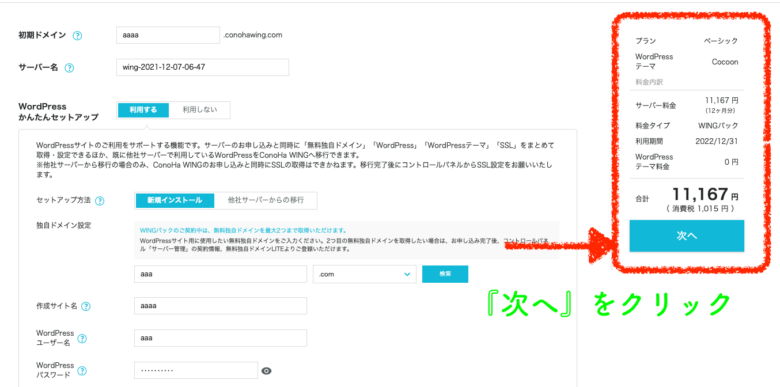Open help icon beside 初期ドメイン
The image size is (780, 387).
click(x=77, y=36)
